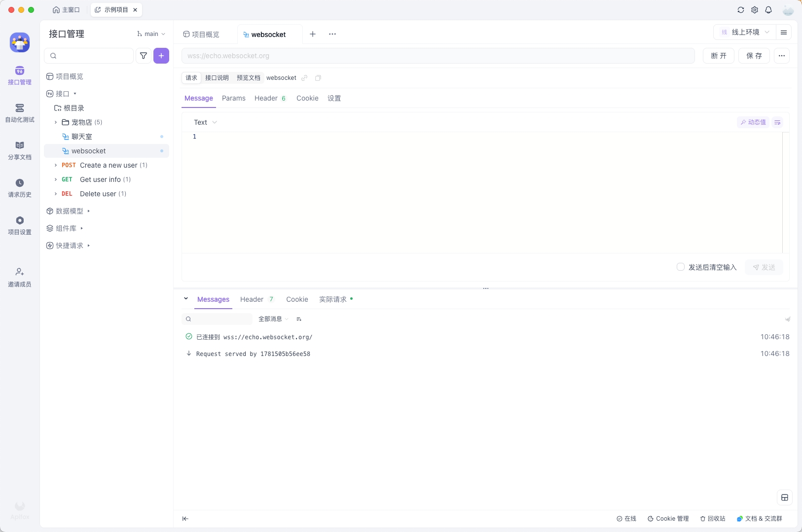Open the 动态值 helper in the message editor

[x=754, y=122]
